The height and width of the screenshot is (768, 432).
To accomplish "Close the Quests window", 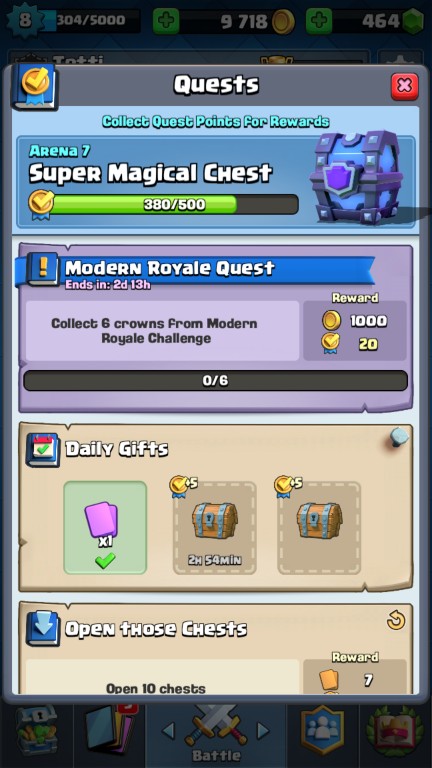I will coord(404,86).
